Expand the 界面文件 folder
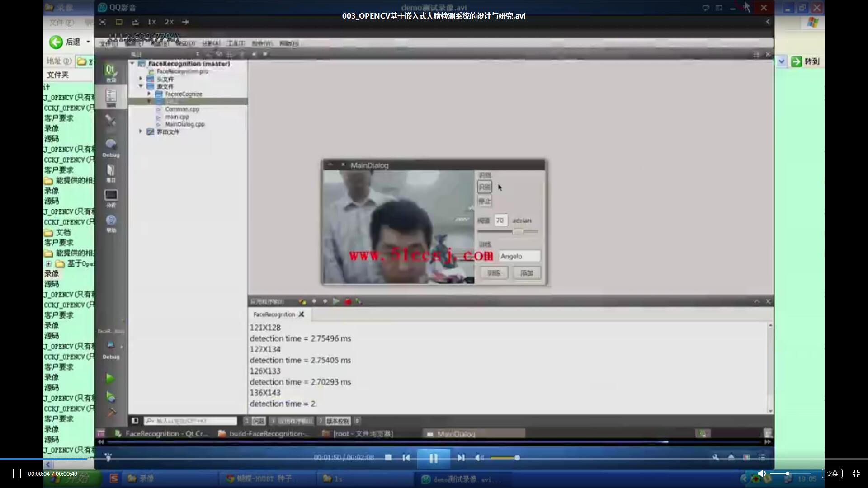 [141, 131]
